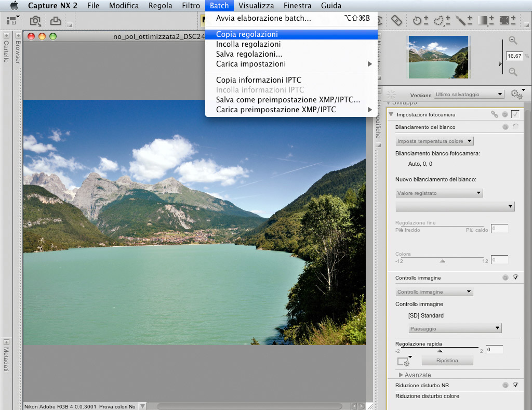Click the zoom out magnifier in Navigator
The width and height of the screenshot is (532, 410).
513,72
